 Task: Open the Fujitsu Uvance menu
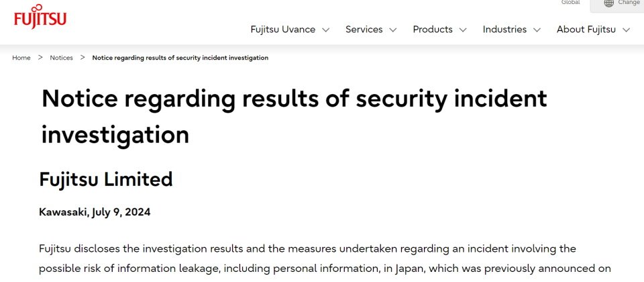point(283,30)
